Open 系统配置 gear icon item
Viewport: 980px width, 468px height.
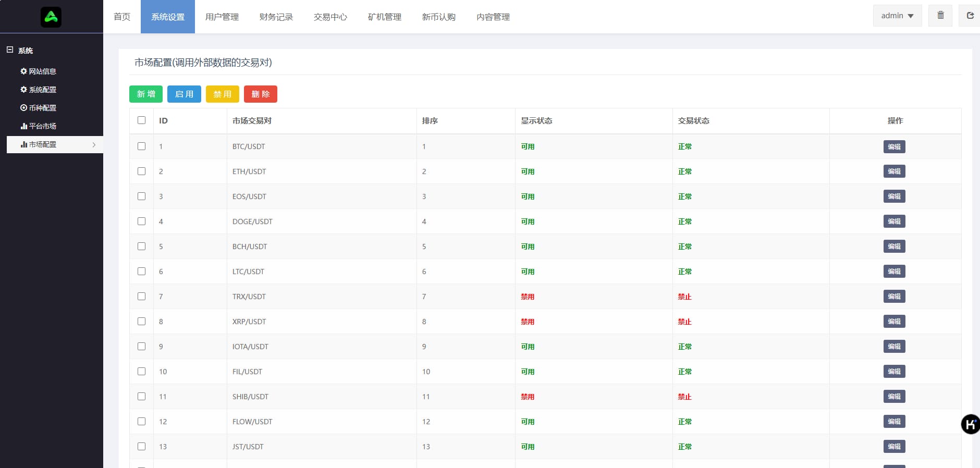pyautogui.click(x=38, y=90)
